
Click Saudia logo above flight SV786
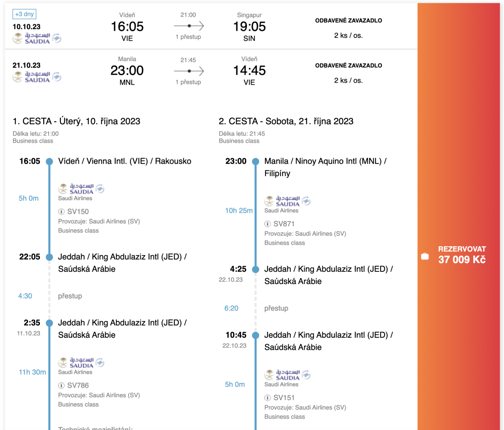click(x=81, y=363)
